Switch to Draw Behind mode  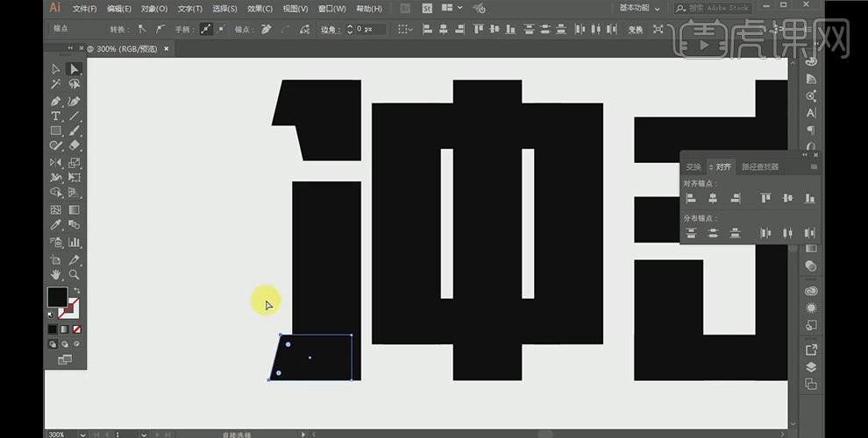[x=65, y=344]
